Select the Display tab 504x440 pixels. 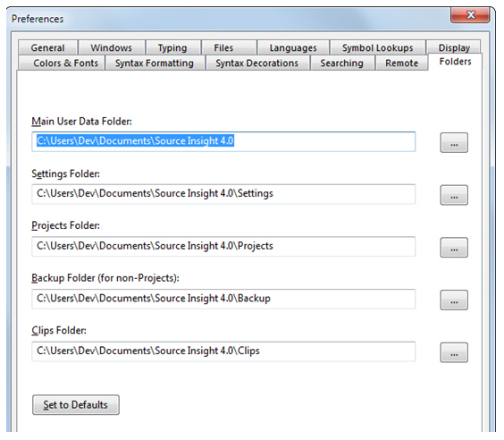454,47
